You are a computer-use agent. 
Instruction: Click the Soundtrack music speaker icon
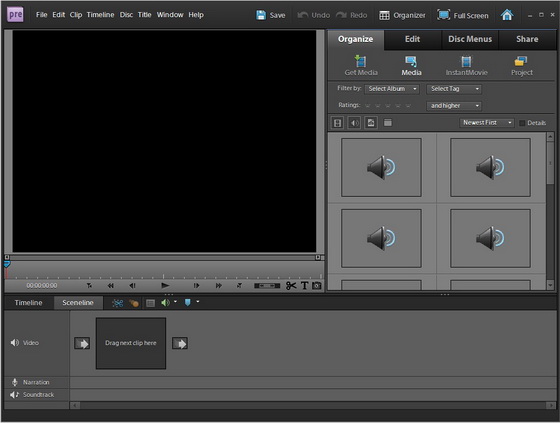pyautogui.click(x=15, y=394)
